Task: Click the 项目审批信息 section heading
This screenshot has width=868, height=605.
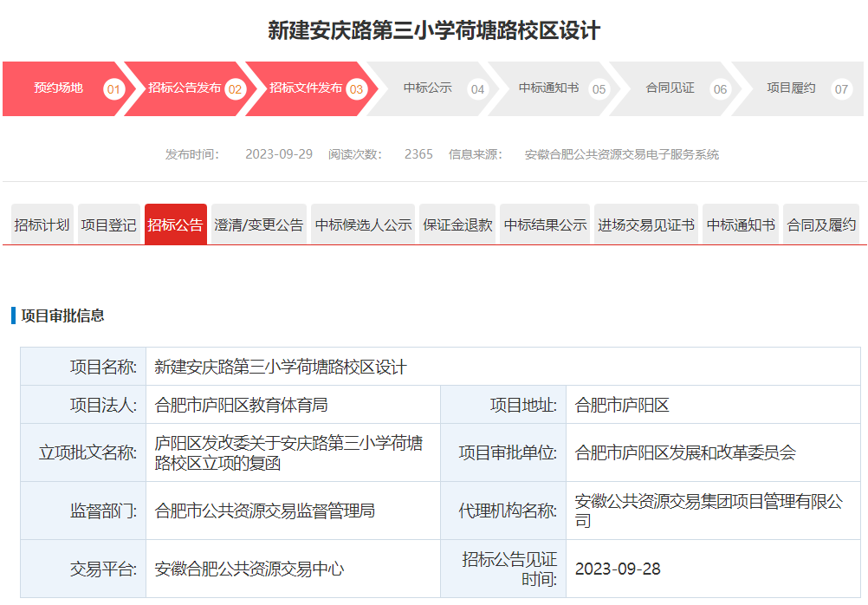Action: [x=62, y=316]
